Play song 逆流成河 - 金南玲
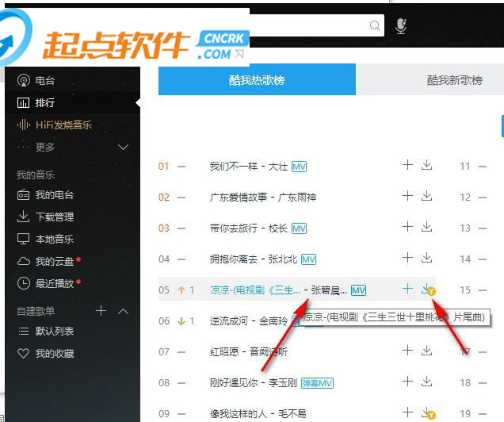The height and width of the screenshot is (422, 504). coord(249,321)
